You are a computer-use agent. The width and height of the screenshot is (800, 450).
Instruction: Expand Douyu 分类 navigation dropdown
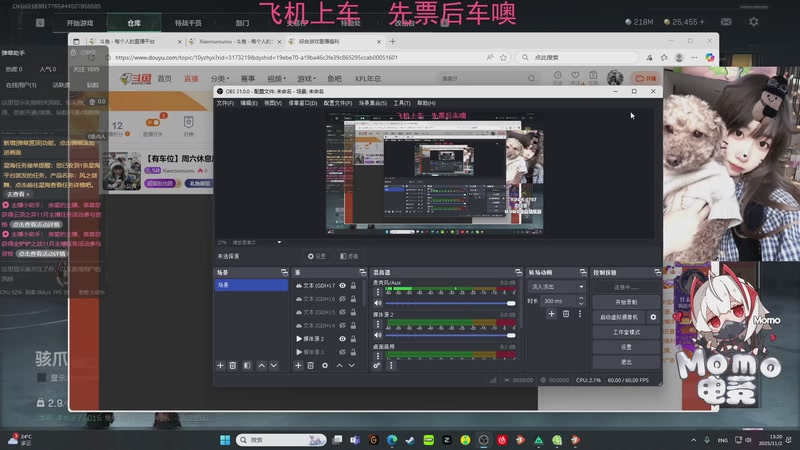coord(220,79)
